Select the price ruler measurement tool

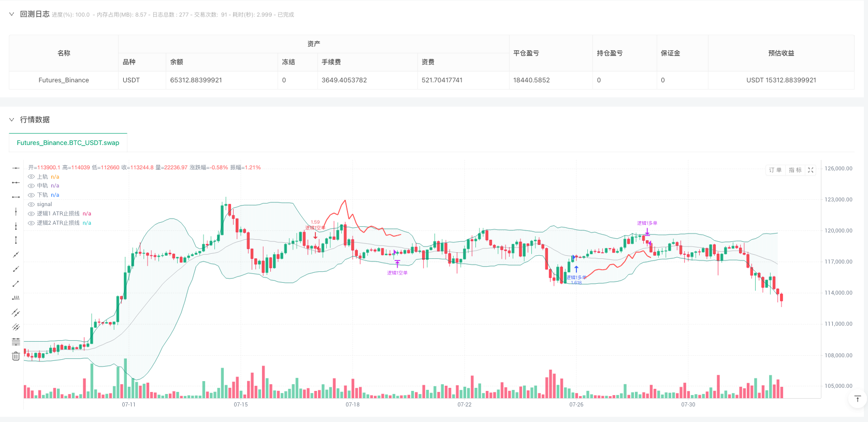coord(16,298)
